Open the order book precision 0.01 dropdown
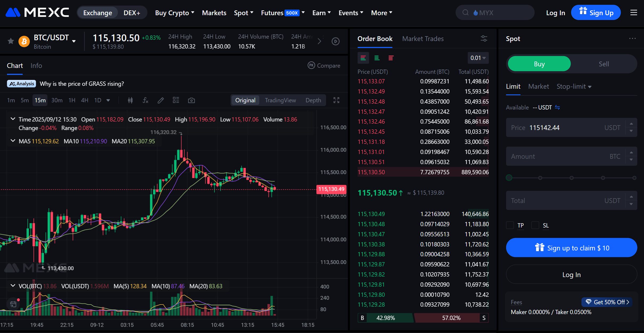Screen dimensions: 644x333 tap(478, 58)
